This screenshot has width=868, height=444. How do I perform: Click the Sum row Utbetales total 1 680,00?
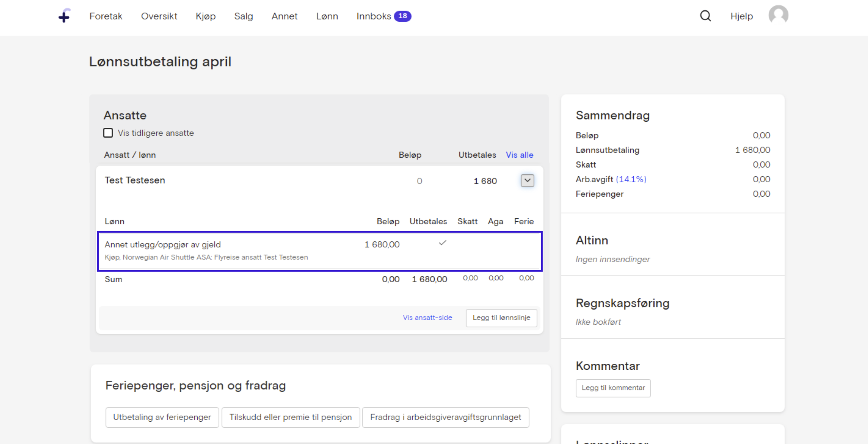click(429, 279)
